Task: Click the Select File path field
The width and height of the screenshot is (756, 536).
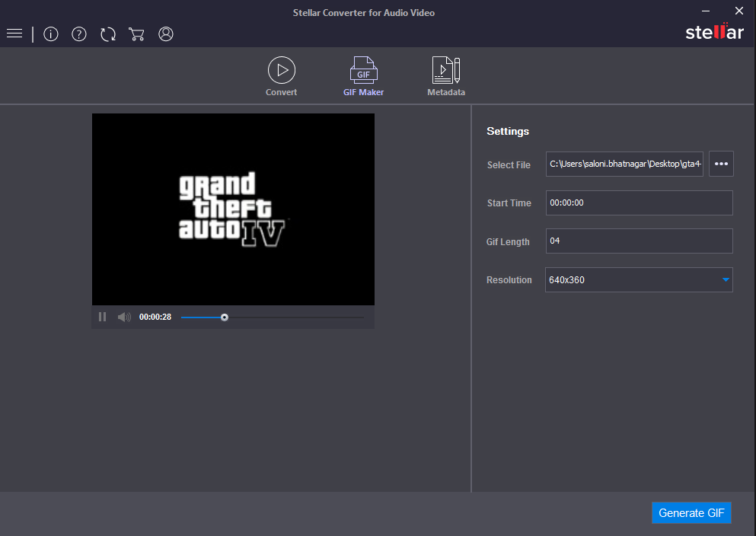Action: coord(624,164)
